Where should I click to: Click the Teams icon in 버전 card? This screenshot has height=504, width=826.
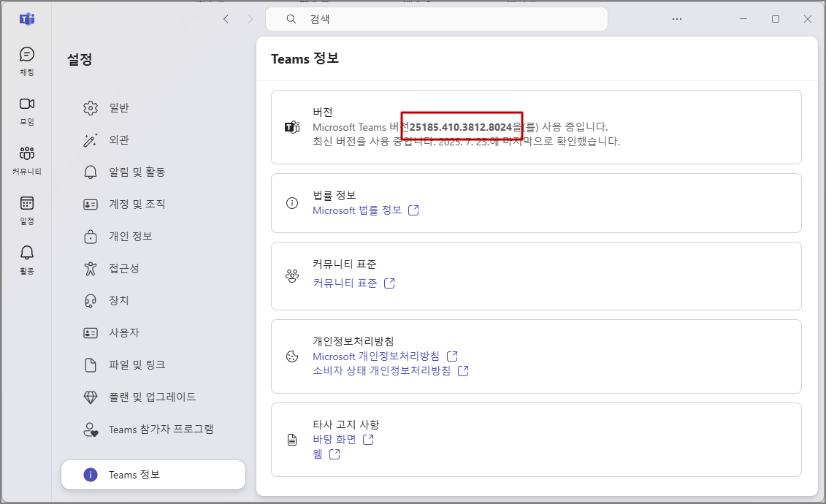click(292, 127)
